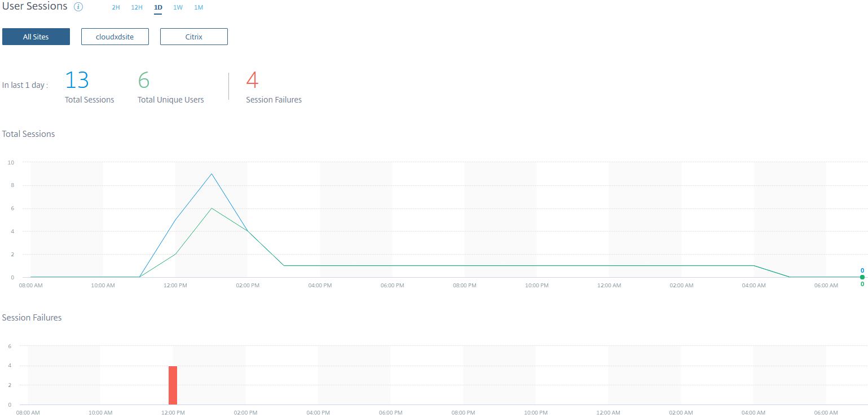Click the green endpoint dot on sessions chart
The height and width of the screenshot is (418, 868).
point(862,277)
